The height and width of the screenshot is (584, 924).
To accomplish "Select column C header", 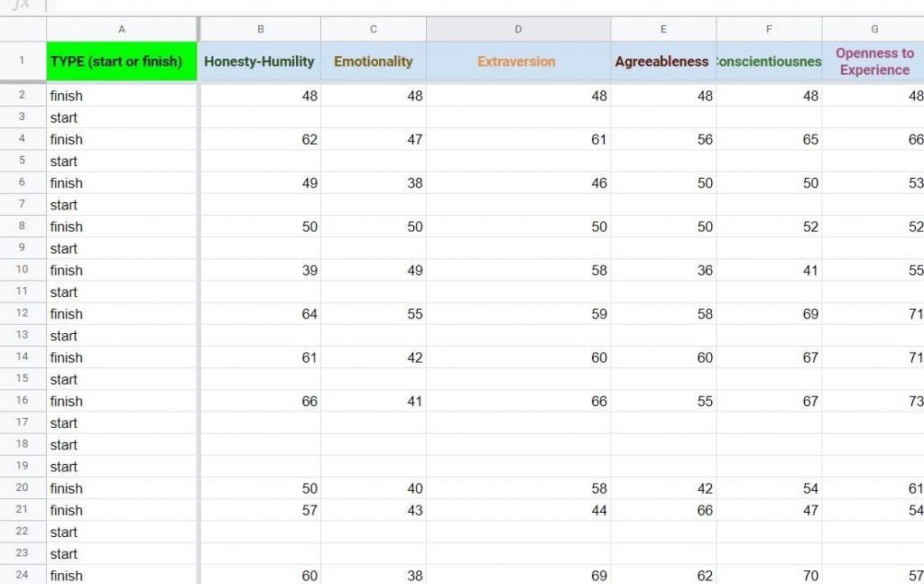I will (x=373, y=29).
